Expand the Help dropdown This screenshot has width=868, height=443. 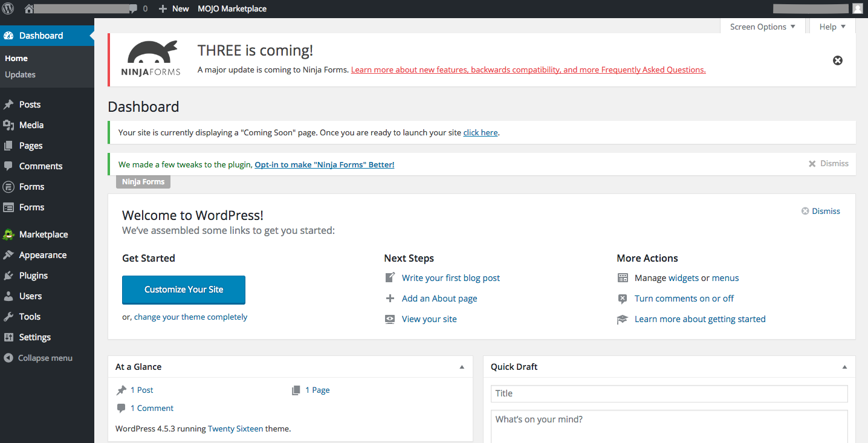(x=832, y=26)
